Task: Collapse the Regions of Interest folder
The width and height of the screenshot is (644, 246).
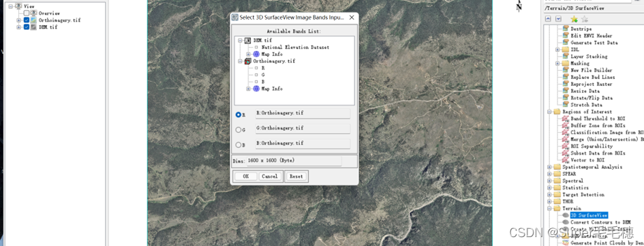Action: [549, 112]
